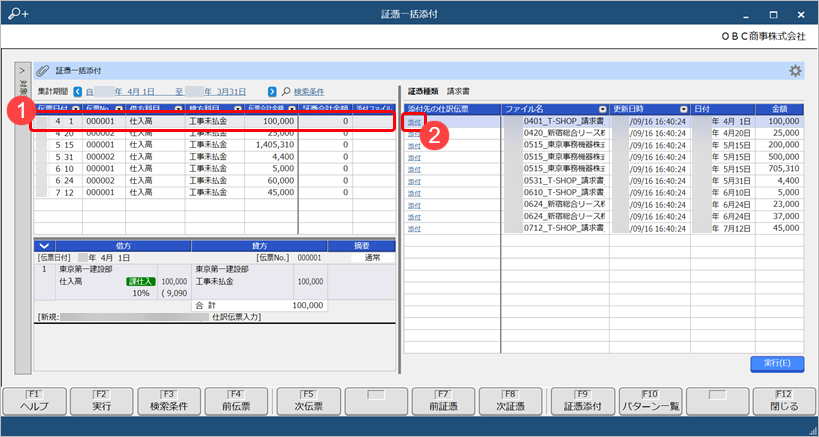819x437 pixels.
Task: Click the F7 前証憑 function button
Action: [443, 401]
